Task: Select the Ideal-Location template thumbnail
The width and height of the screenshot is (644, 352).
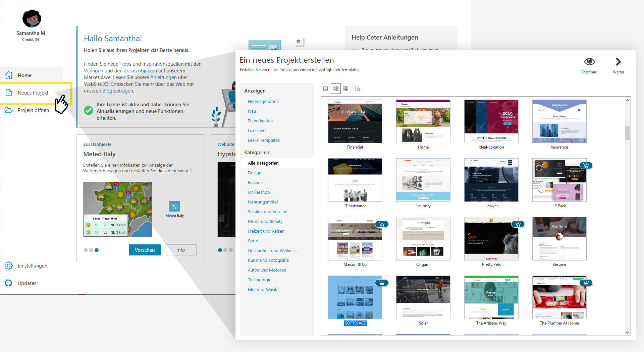Action: click(491, 121)
